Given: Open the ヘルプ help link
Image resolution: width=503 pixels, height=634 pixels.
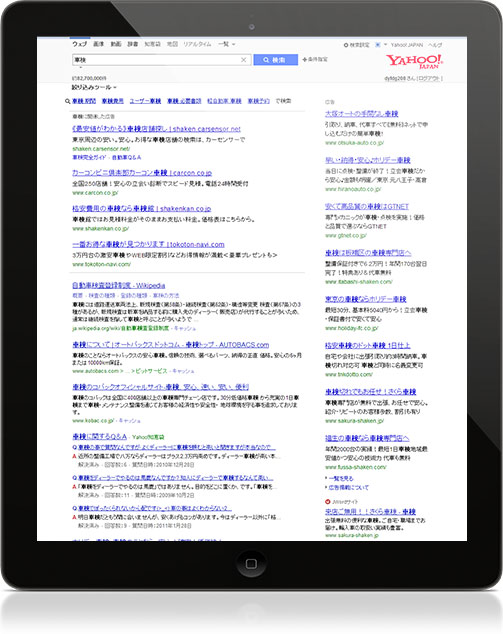Looking at the screenshot, I should pos(435,45).
